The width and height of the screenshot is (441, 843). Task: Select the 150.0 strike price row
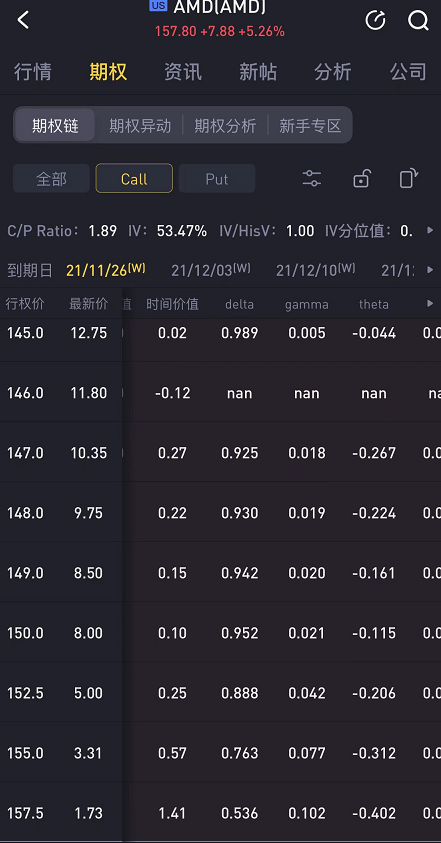click(220, 633)
